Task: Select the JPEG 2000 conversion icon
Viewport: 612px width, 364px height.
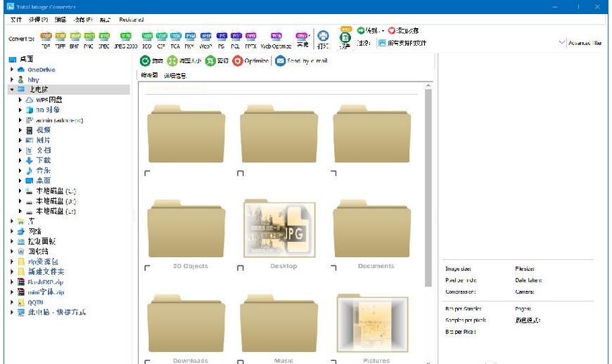Action: click(126, 36)
